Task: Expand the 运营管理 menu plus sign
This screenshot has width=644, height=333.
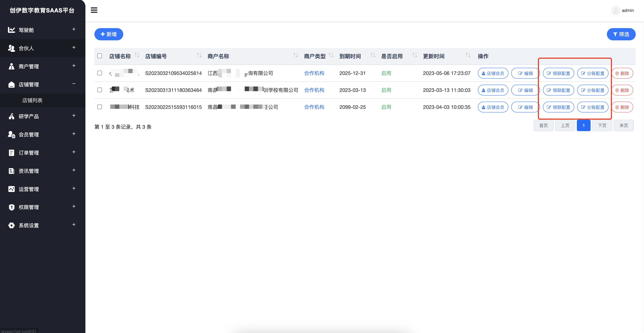Action: point(74,188)
